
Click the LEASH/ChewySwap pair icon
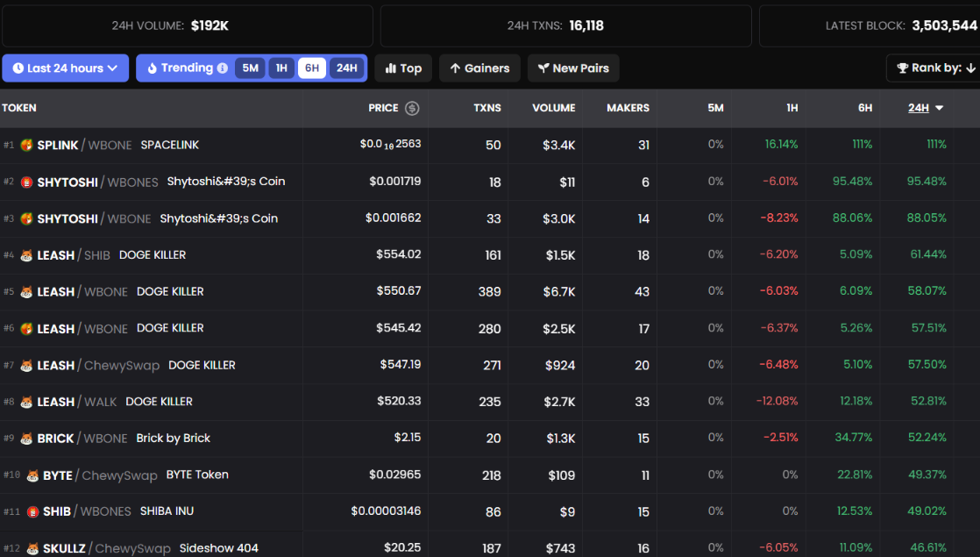[26, 365]
